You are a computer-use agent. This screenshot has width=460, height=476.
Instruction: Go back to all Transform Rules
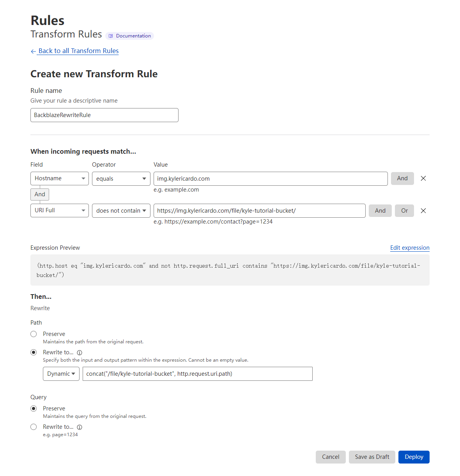click(74, 51)
